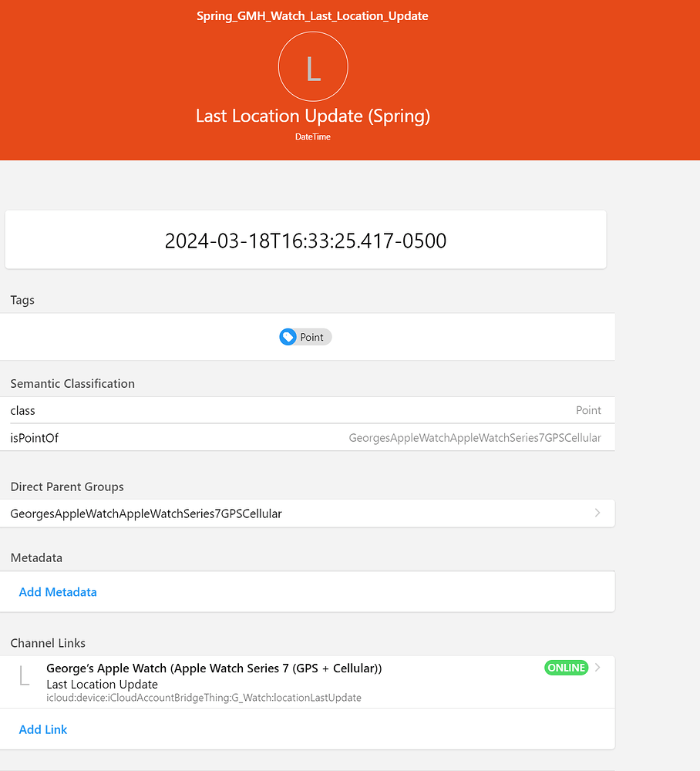Screen dimensions: 700x771
Task: Click the Last Location Update channel subtitle
Action: pyautogui.click(x=103, y=685)
